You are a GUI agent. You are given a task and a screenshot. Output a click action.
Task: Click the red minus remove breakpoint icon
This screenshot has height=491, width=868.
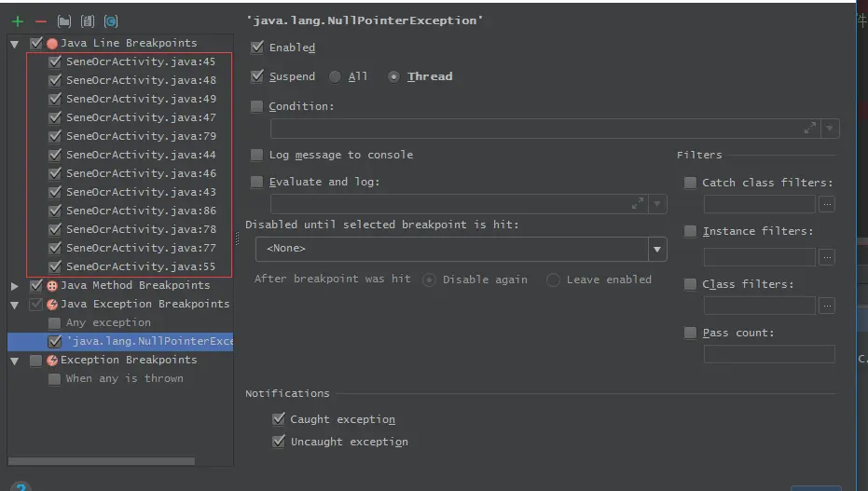click(41, 21)
